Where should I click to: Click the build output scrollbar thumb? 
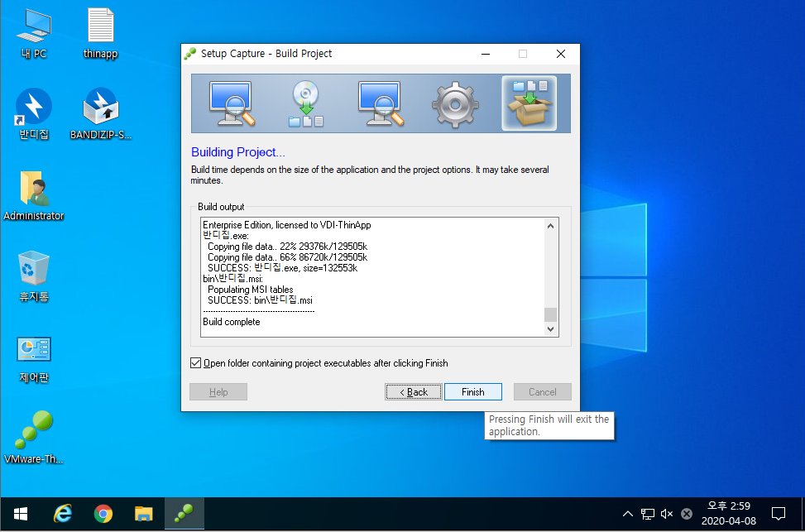tap(550, 314)
